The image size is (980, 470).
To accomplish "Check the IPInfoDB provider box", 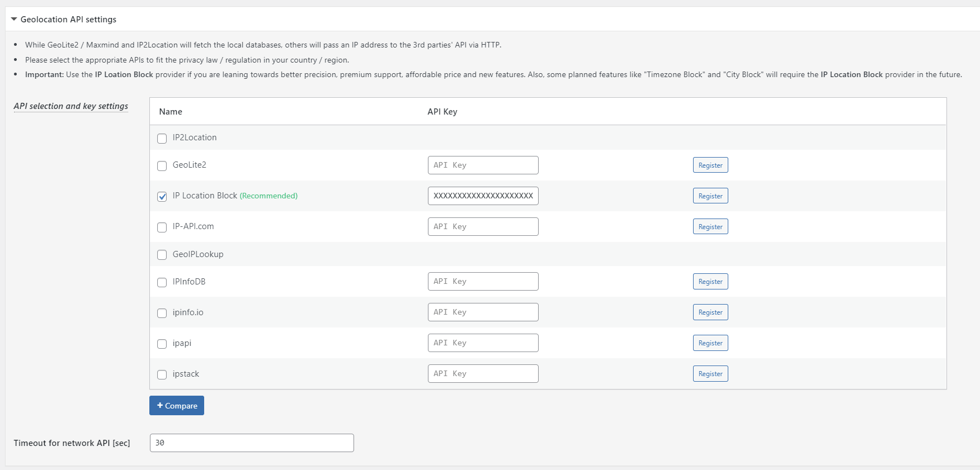I will 162,282.
